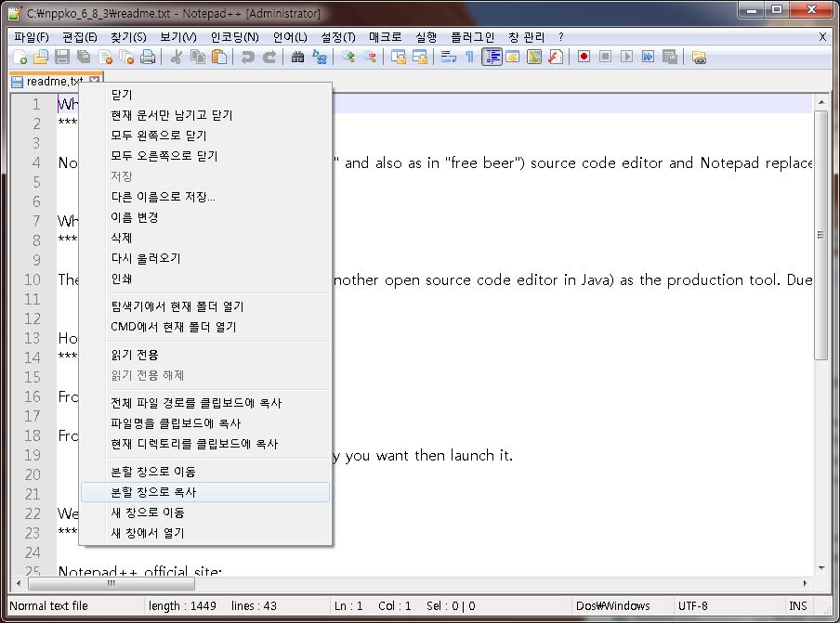
Task: Click the horizontal scrollbar right arrow
Action: pyautogui.click(x=805, y=583)
